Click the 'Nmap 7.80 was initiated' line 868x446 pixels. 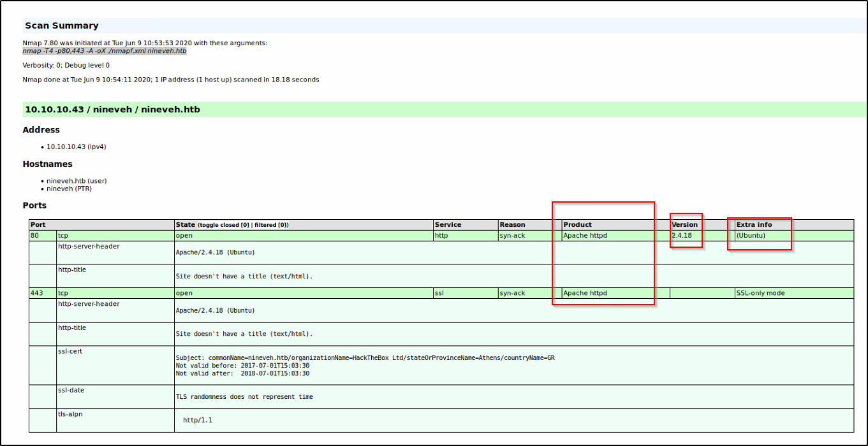[145, 43]
